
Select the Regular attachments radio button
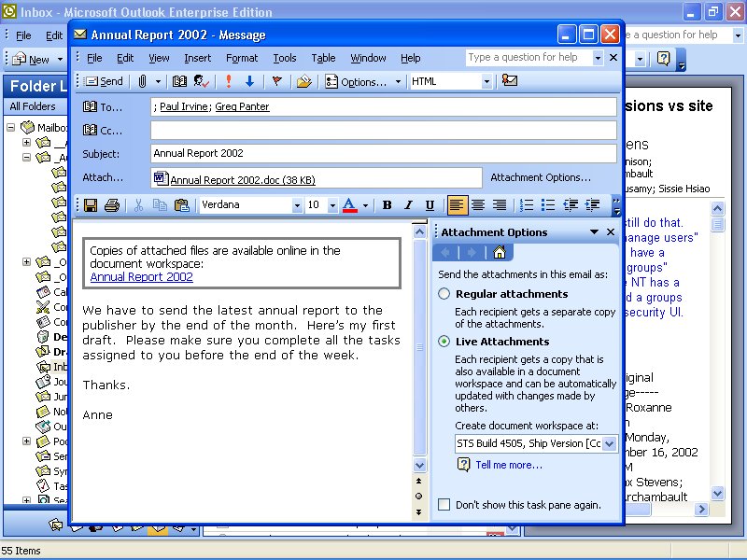(444, 294)
